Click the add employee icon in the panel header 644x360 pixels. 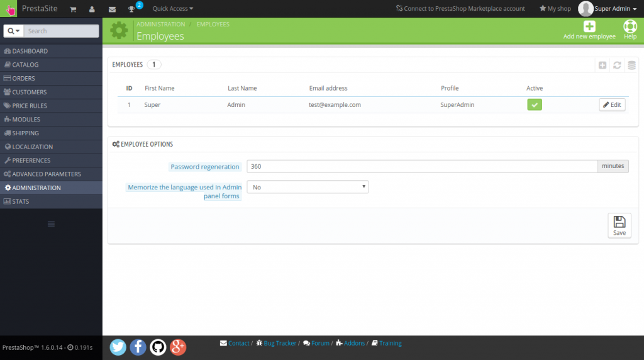coord(602,65)
